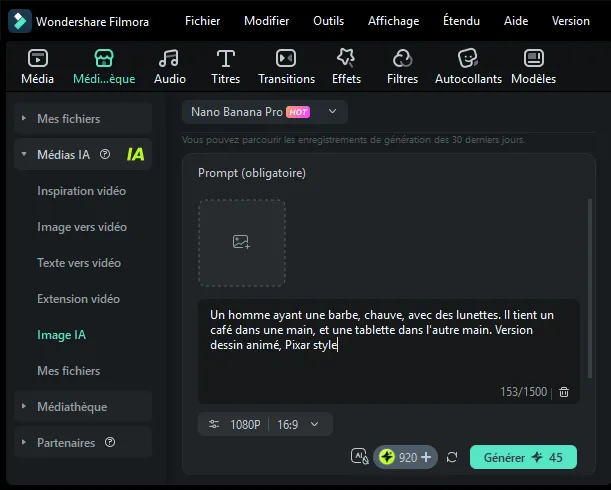611x490 pixels.
Task: Open the Autocollants stickers icon
Action: pyautogui.click(x=468, y=58)
